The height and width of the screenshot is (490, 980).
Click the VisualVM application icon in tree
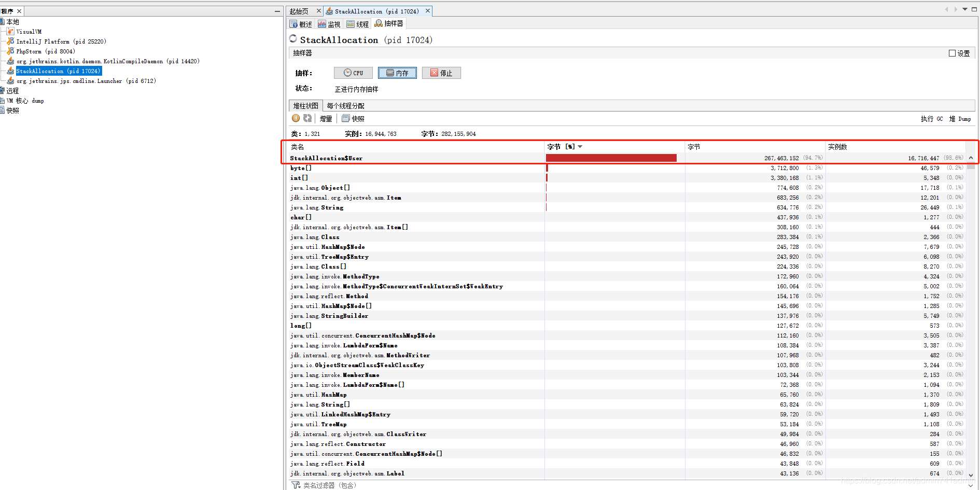tap(10, 32)
